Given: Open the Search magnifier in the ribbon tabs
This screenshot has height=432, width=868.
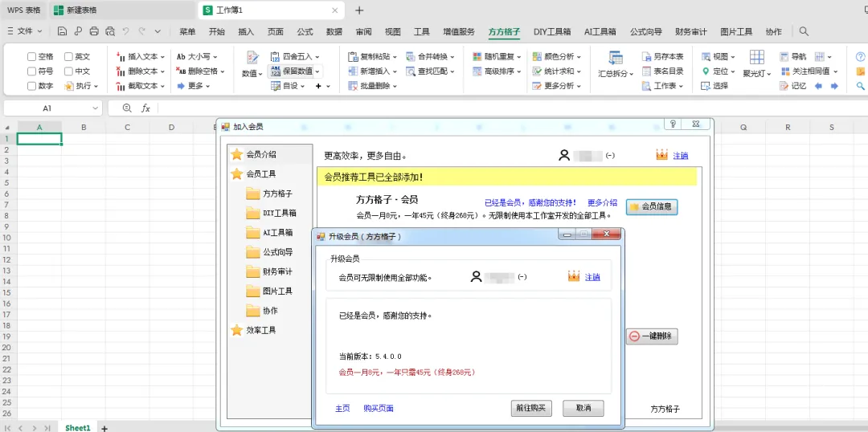Looking at the screenshot, I should pyautogui.click(x=804, y=31).
